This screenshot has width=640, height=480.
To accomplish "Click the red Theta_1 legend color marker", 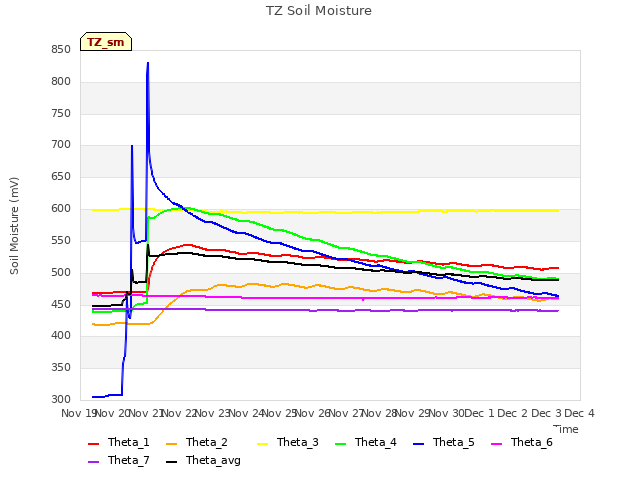I will (x=93, y=444).
